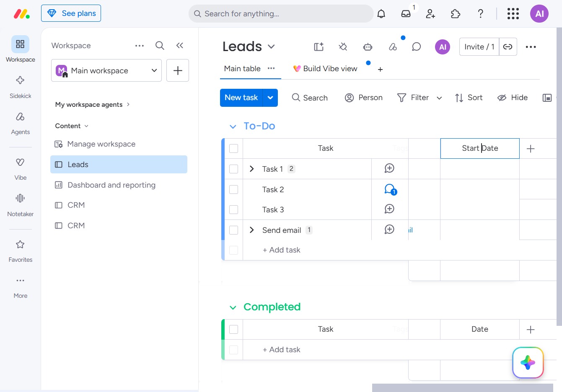Image resolution: width=562 pixels, height=392 pixels.
Task: Collapse the To-Do group
Action: [x=233, y=126]
